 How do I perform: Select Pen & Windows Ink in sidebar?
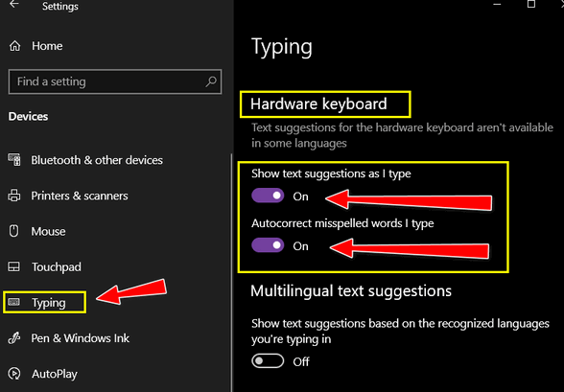[x=81, y=338]
